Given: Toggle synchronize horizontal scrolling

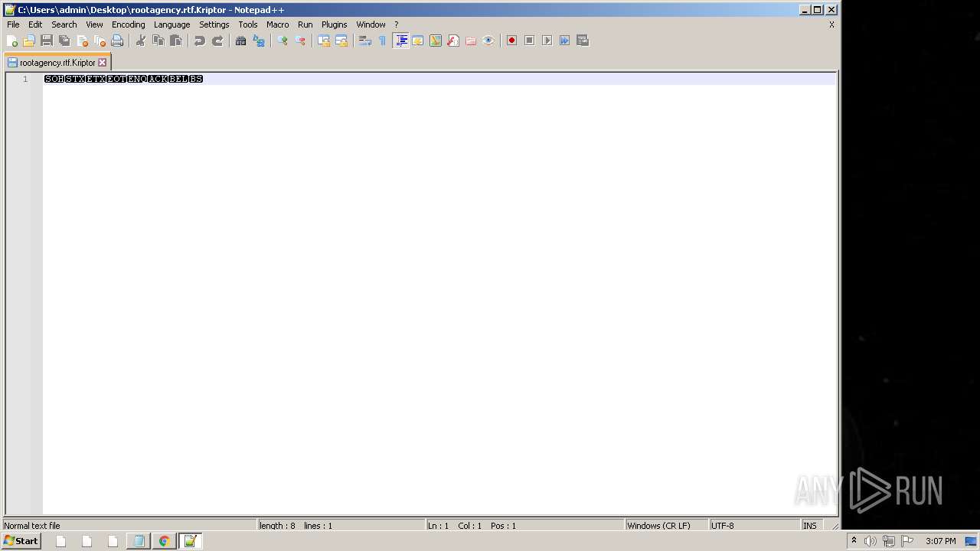Looking at the screenshot, I should [x=341, y=41].
